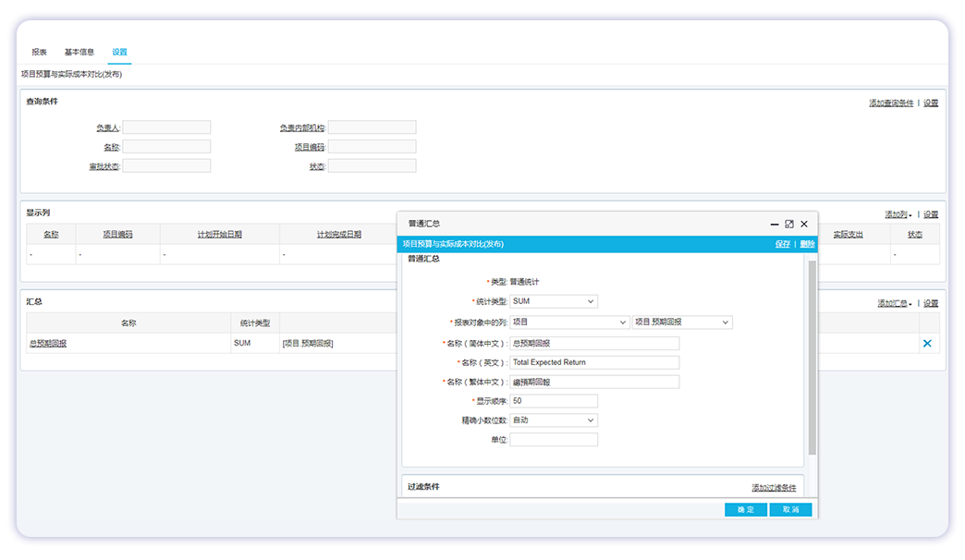The image size is (965, 560).
Task: Click the 取消 button
Action: 790,509
